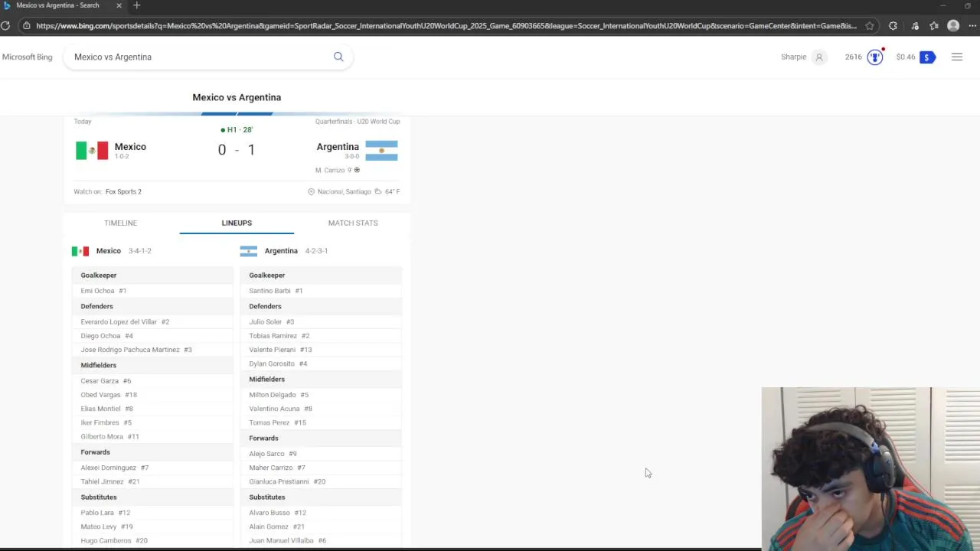This screenshot has width=980, height=551.
Task: Select the Mexico vs Argentina browser tab
Action: point(63,5)
